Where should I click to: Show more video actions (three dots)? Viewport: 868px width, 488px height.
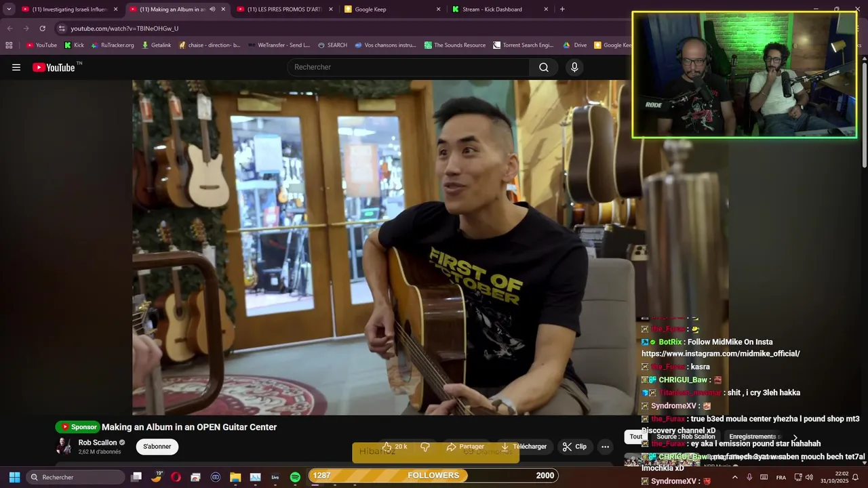coord(605,447)
